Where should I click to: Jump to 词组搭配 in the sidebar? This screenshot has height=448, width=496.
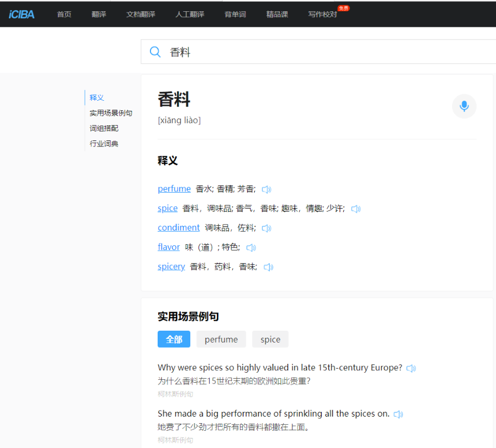[104, 128]
